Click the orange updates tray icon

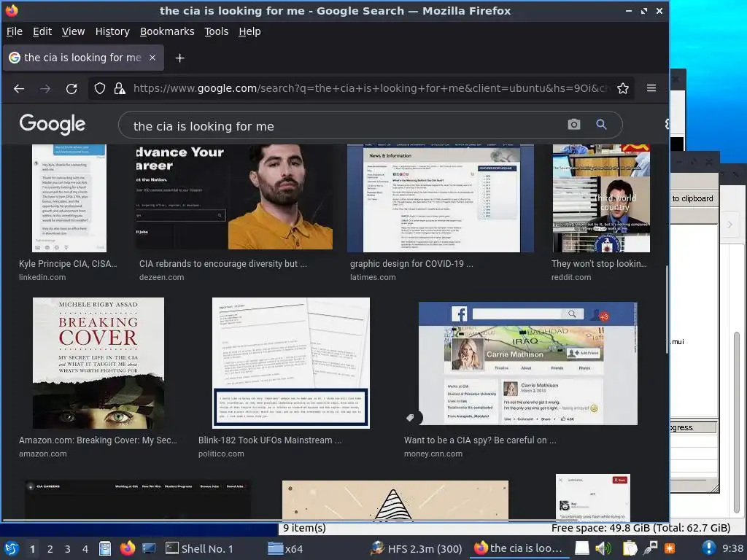tap(670, 548)
